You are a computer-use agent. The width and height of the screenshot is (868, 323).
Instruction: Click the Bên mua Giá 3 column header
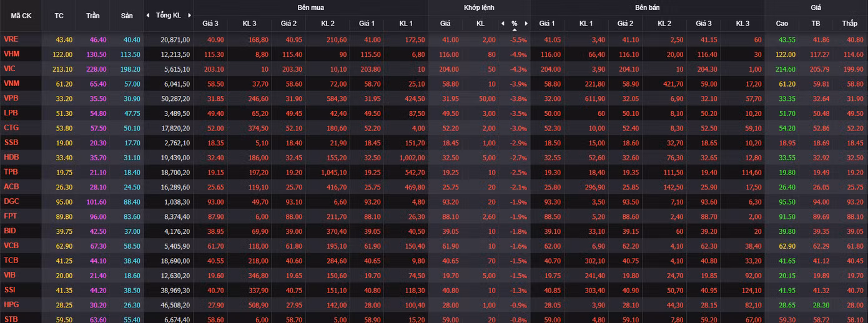[210, 24]
